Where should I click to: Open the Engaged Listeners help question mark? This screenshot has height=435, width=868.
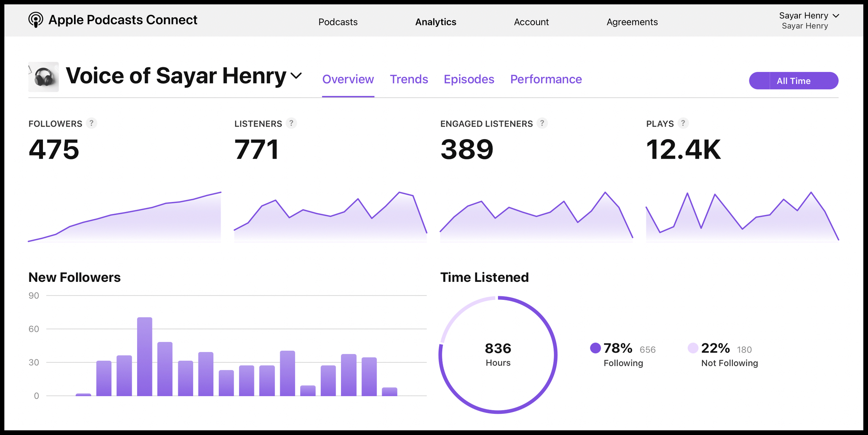pyautogui.click(x=542, y=123)
